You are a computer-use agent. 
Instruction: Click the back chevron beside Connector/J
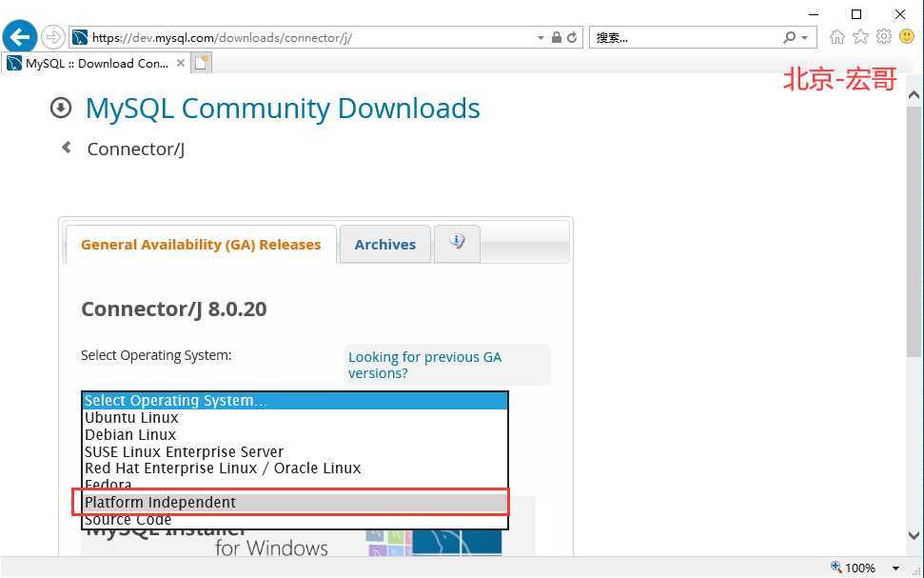point(67,148)
